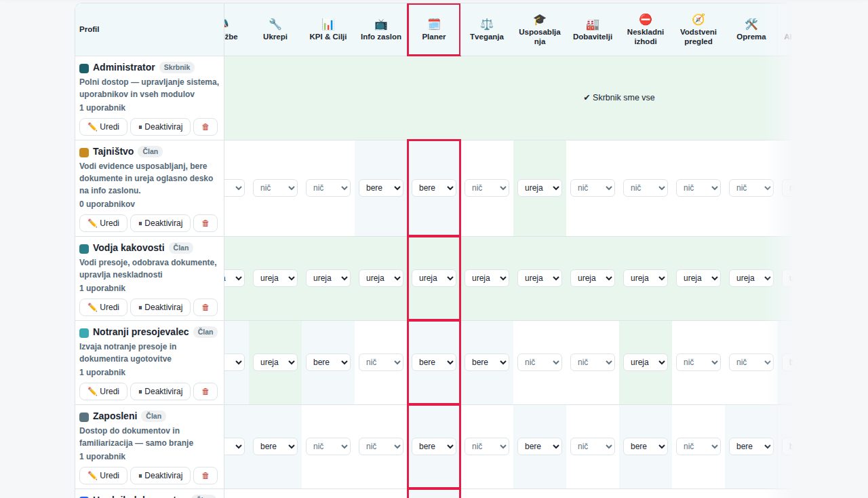Deactivate the Vodja kakovosti profile
The width and height of the screenshot is (868, 498).
160,307
